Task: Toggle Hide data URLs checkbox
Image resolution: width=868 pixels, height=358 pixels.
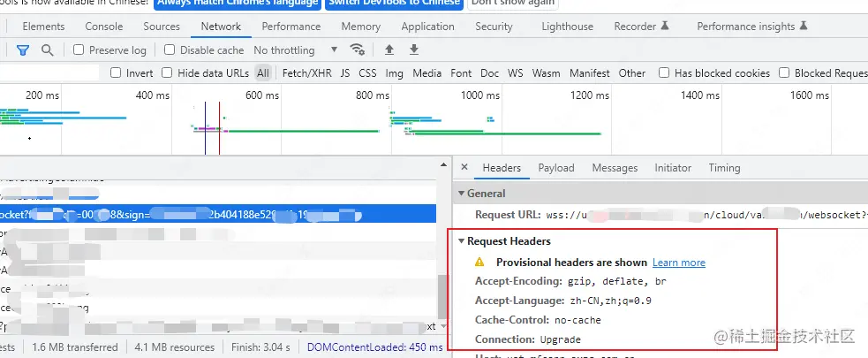Action: point(167,72)
